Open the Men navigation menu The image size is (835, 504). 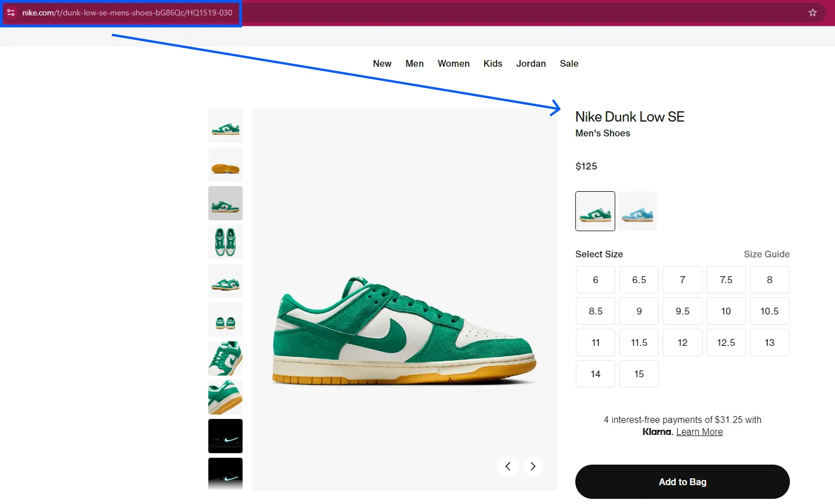[x=414, y=63]
